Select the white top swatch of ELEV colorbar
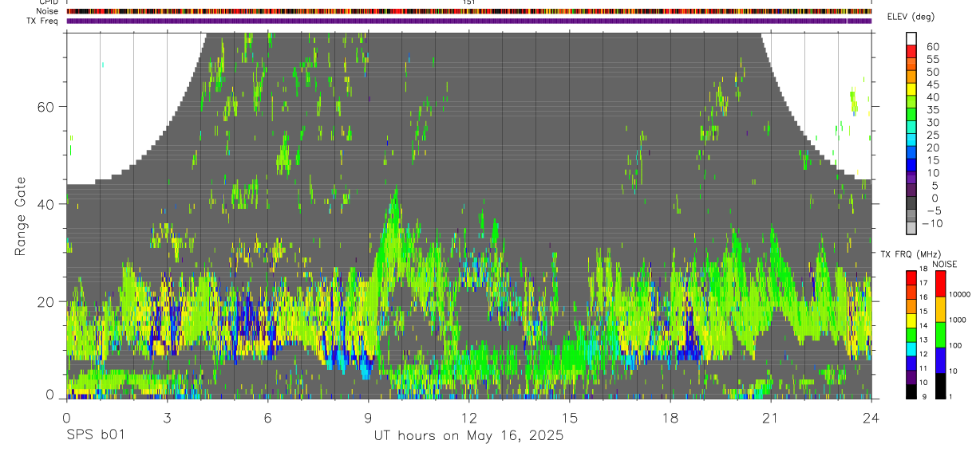This screenshot has width=980, height=452. point(911,38)
